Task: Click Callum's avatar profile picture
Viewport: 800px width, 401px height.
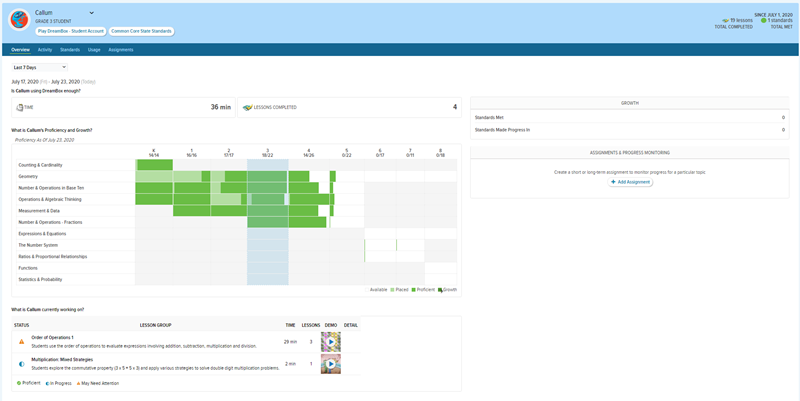Action: (x=19, y=19)
